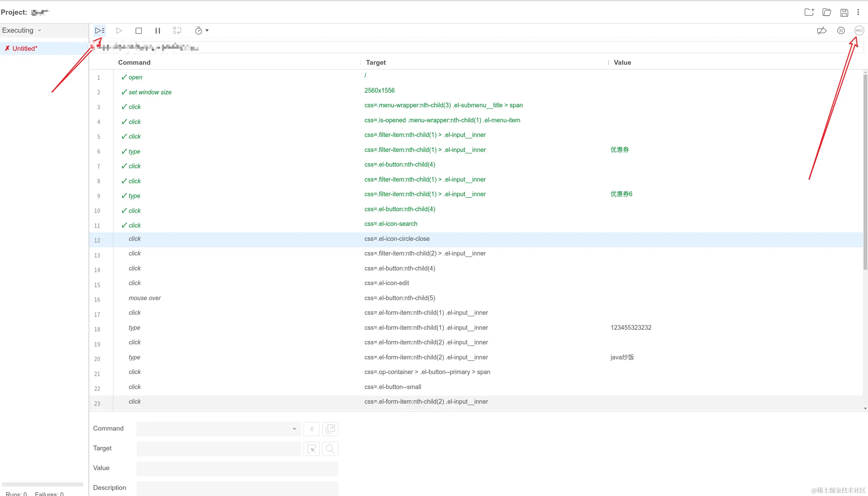The width and height of the screenshot is (868, 496).
Task: Click Run all tests in suite icon
Action: pyautogui.click(x=99, y=31)
